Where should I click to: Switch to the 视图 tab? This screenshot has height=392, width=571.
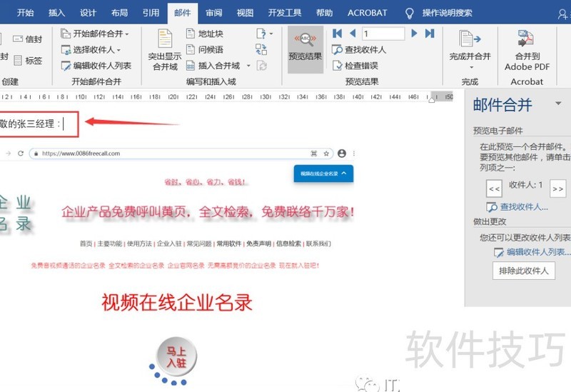[x=245, y=13]
